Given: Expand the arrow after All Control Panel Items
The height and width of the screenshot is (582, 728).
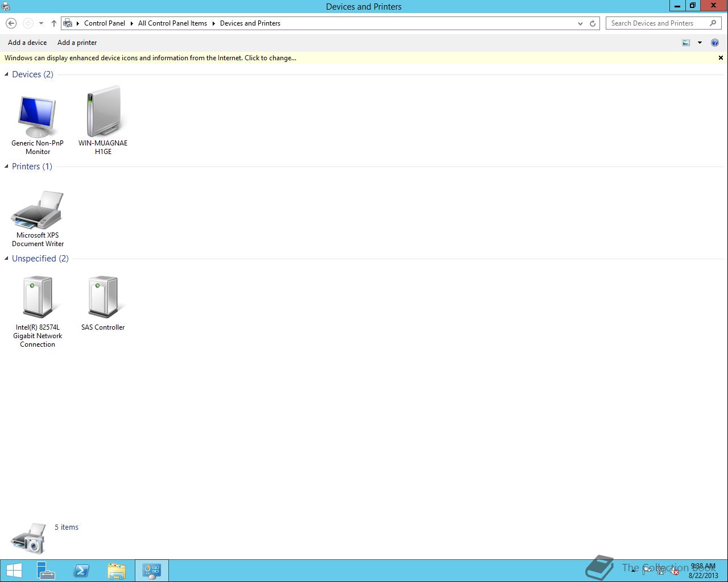Looking at the screenshot, I should tap(214, 23).
